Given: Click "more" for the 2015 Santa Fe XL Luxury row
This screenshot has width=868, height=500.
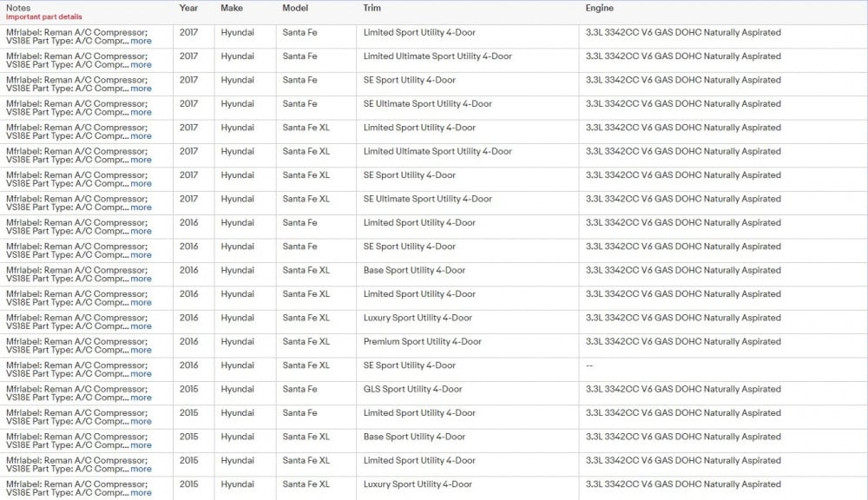Looking at the screenshot, I should [141, 493].
